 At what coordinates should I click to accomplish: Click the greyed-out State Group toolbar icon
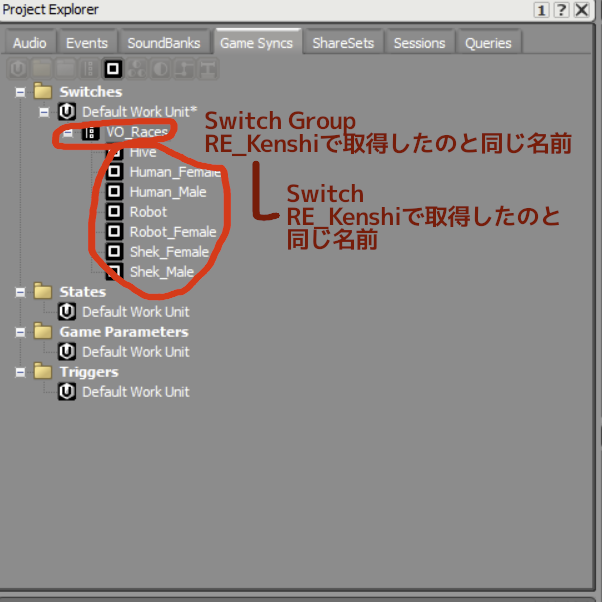137,69
